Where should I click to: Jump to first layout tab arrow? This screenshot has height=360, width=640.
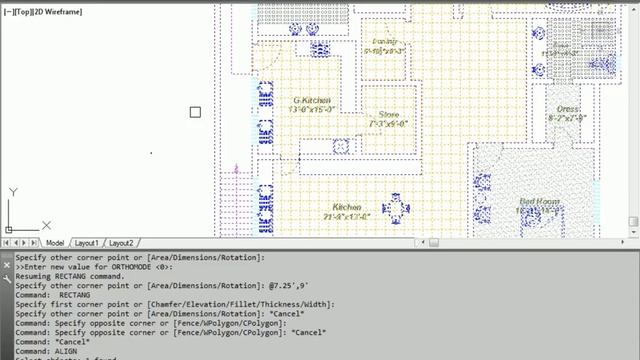coord(6,243)
